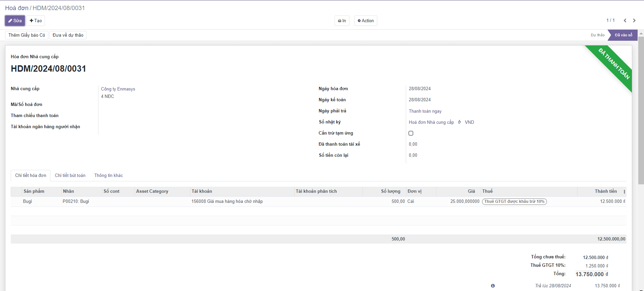Image resolution: width=644 pixels, height=291 pixels.
Task: Toggle the Cấn trừ tạm ứng checkbox
Action: [411, 133]
